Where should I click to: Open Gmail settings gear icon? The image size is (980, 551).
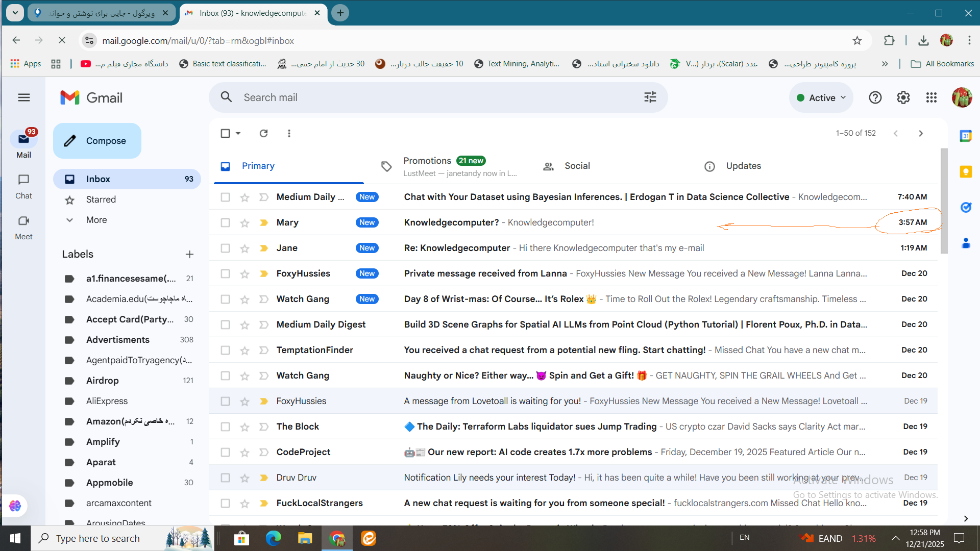[x=903, y=97]
